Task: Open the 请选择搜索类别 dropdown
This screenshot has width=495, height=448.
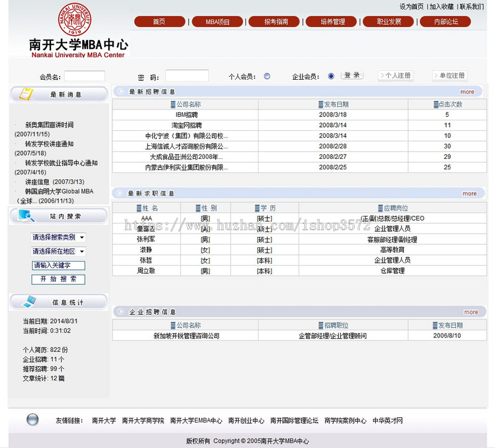Action: [58, 237]
